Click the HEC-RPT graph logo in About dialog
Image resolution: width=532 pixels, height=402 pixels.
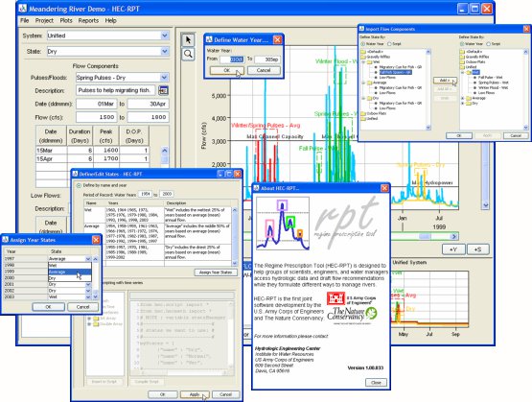point(283,224)
